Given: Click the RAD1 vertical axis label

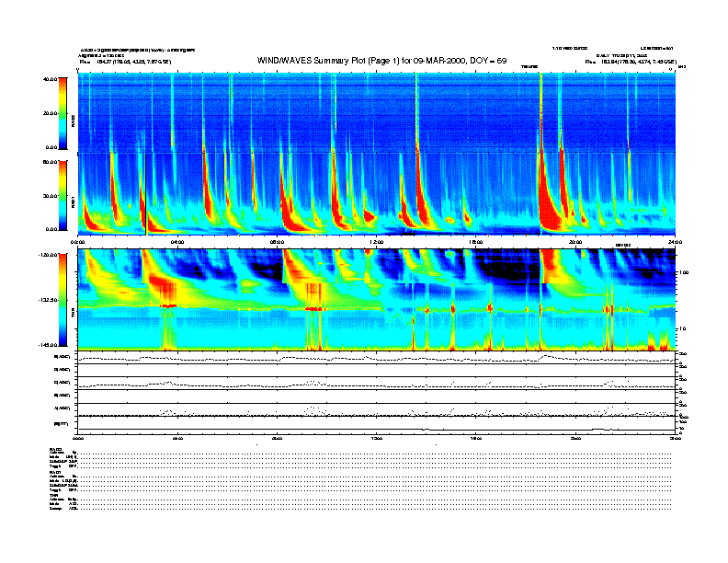Looking at the screenshot, I should 74,202.
